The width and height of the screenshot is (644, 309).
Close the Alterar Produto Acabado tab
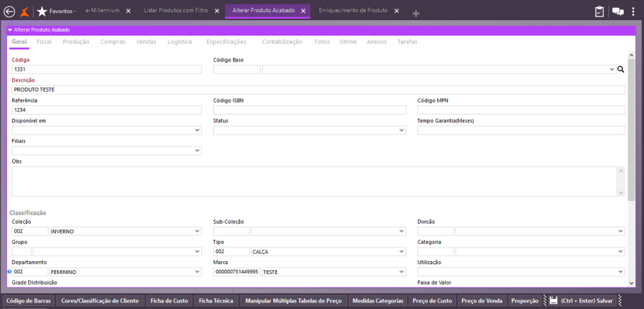click(x=303, y=11)
